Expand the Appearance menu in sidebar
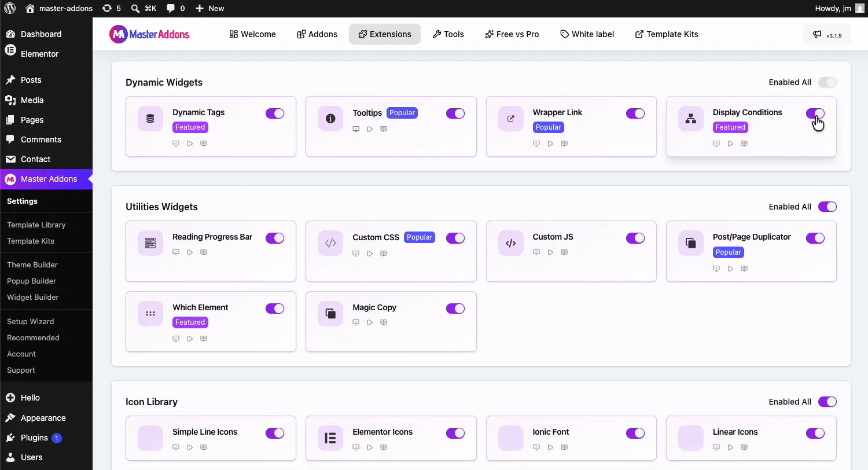Image resolution: width=868 pixels, height=470 pixels. pyautogui.click(x=43, y=418)
